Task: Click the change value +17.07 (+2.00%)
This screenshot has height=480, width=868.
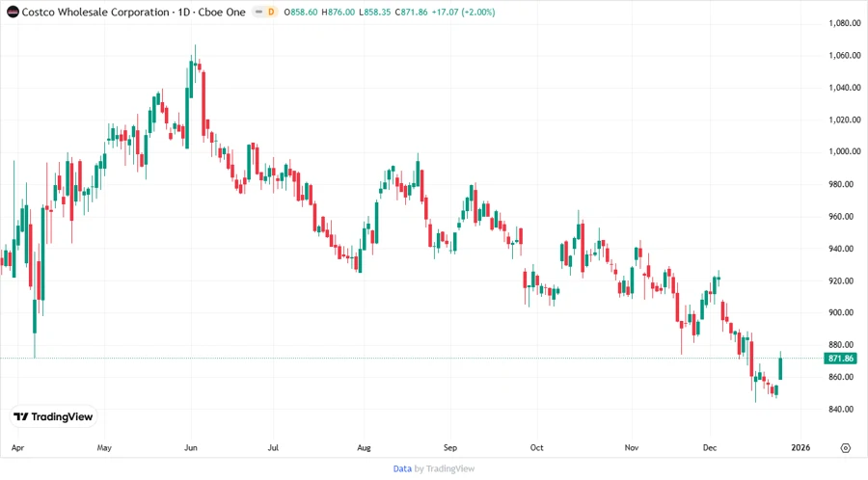Action: point(463,13)
